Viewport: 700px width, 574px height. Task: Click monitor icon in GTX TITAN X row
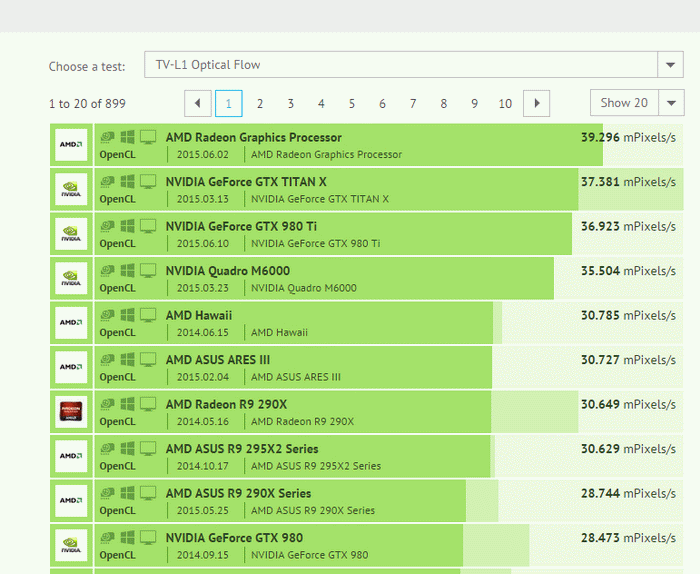click(148, 182)
